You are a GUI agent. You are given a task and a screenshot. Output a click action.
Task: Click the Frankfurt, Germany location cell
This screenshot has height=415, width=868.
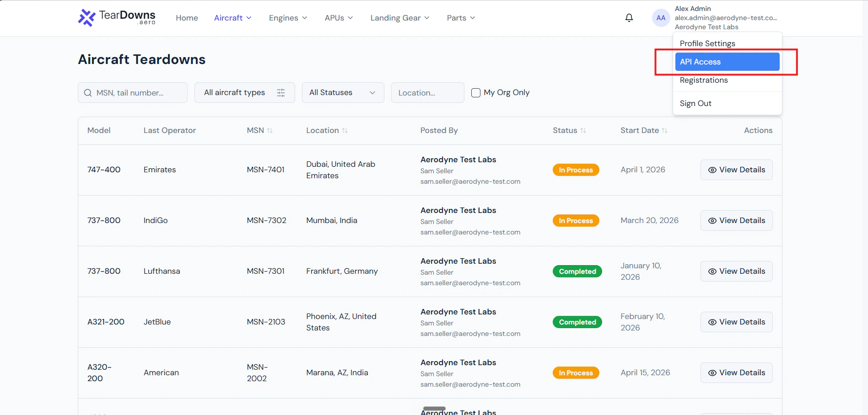coord(342,271)
